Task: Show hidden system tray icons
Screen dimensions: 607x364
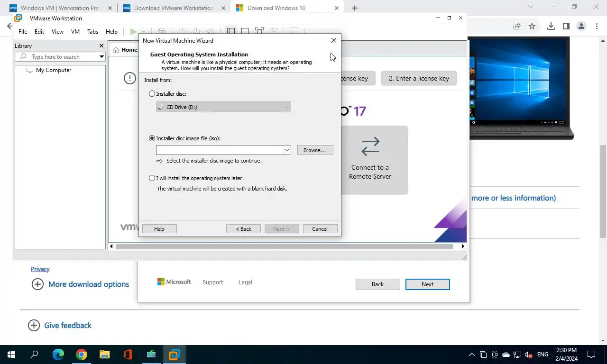Action: point(471,355)
